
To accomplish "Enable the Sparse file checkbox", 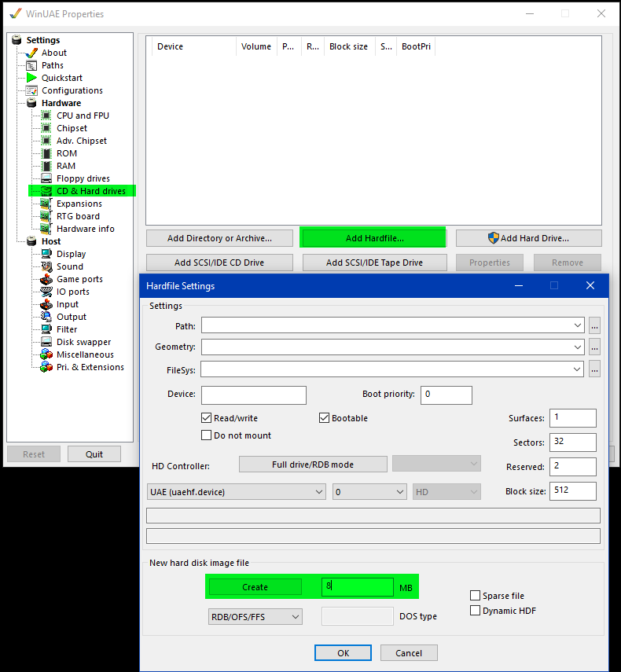I will pos(475,596).
